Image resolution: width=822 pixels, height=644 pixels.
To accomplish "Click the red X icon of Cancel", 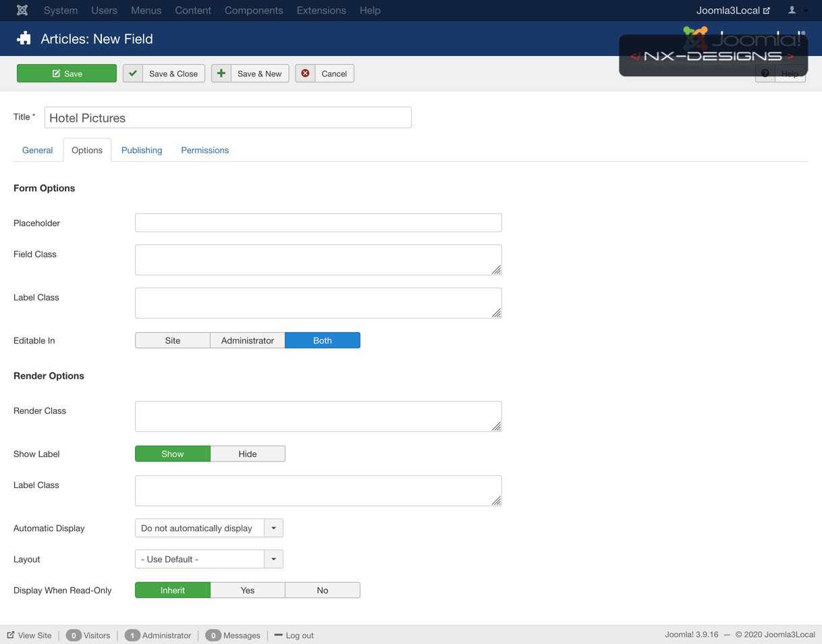I will coord(305,74).
